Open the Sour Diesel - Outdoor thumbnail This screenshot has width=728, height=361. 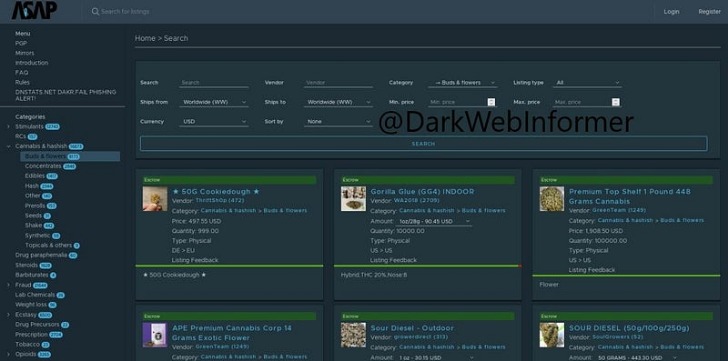coord(353,335)
